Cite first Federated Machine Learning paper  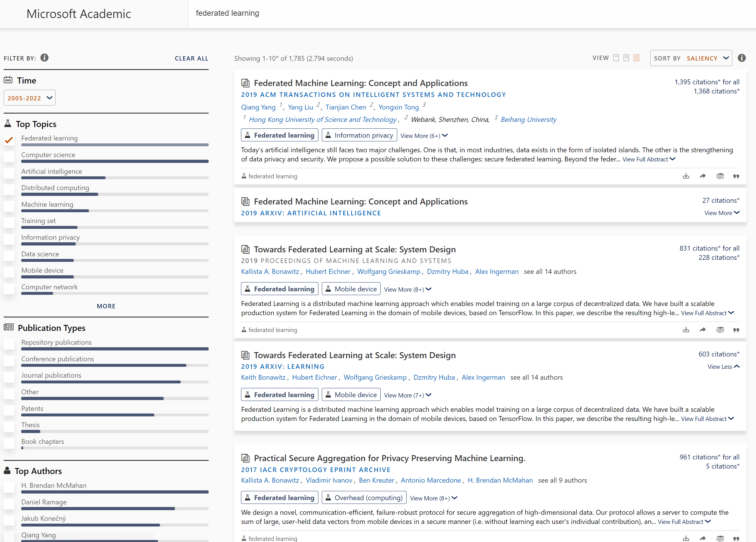tap(736, 176)
